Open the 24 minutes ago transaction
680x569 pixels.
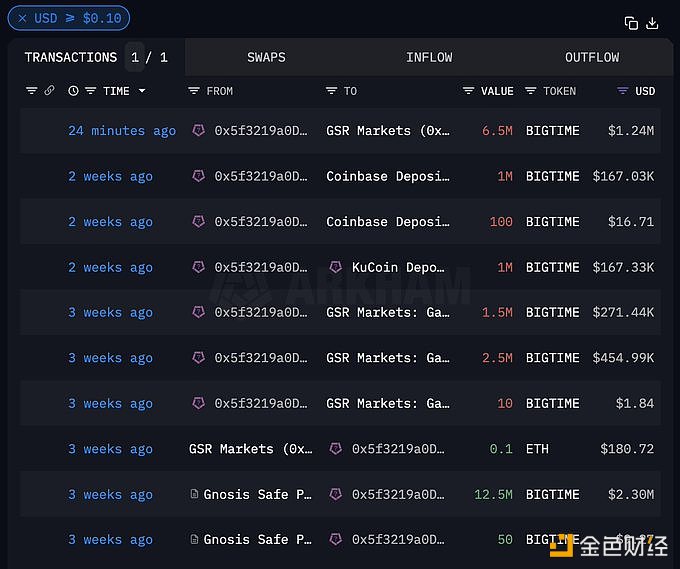(122, 131)
